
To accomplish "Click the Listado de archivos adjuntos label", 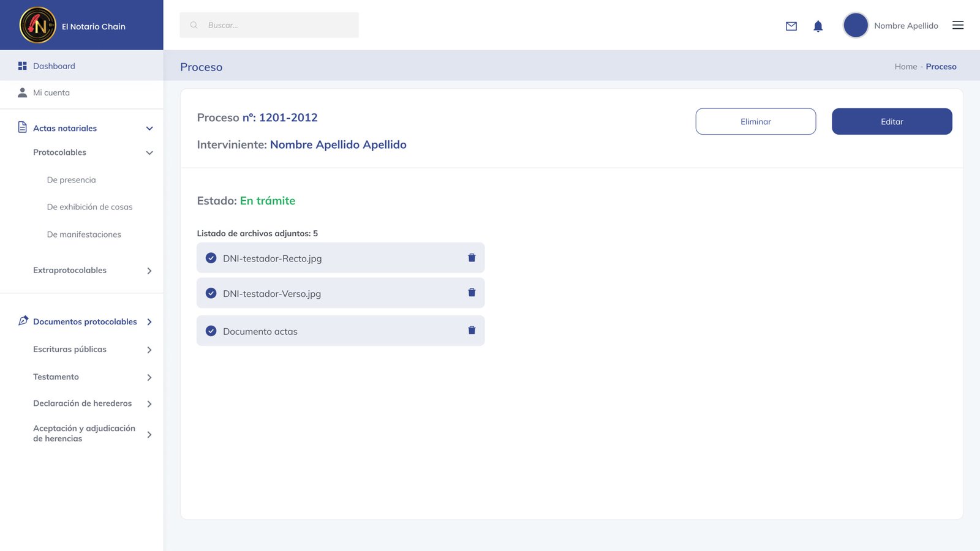I will [257, 233].
